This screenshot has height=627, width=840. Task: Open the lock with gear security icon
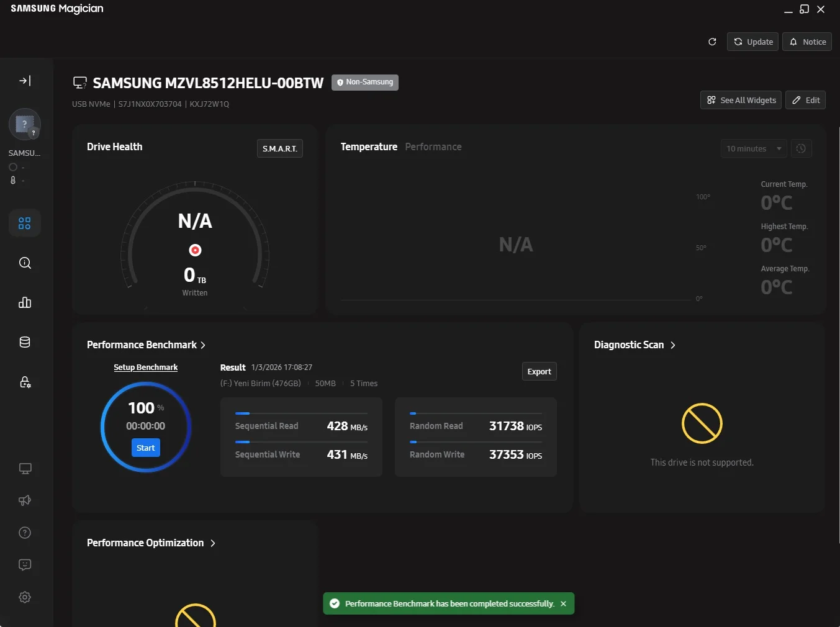(25, 382)
